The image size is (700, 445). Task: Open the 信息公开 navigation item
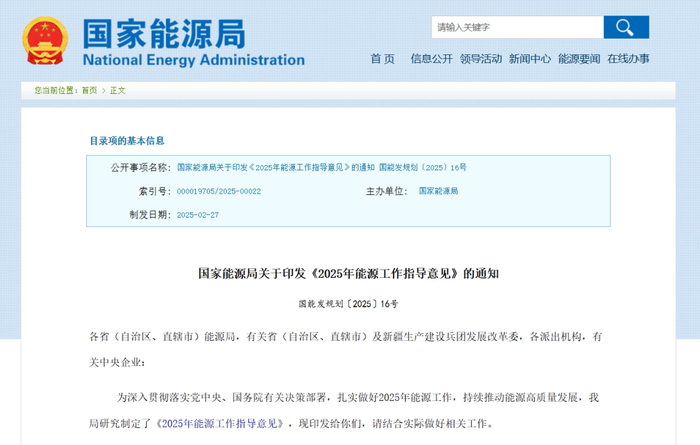tap(431, 59)
